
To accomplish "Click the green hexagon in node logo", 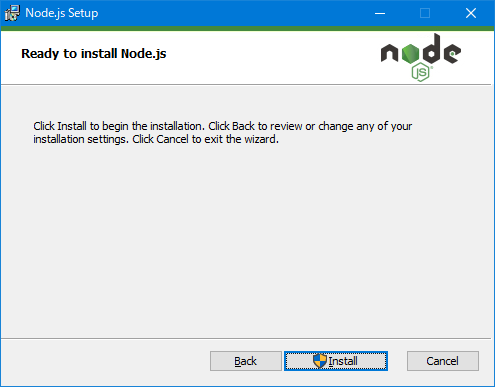I will coord(410,54).
